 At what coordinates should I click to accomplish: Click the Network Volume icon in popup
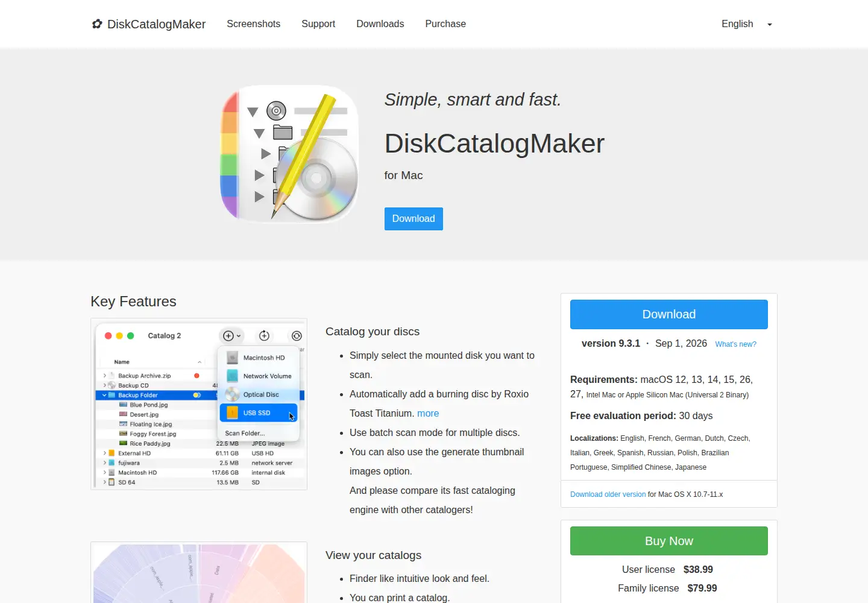233,376
